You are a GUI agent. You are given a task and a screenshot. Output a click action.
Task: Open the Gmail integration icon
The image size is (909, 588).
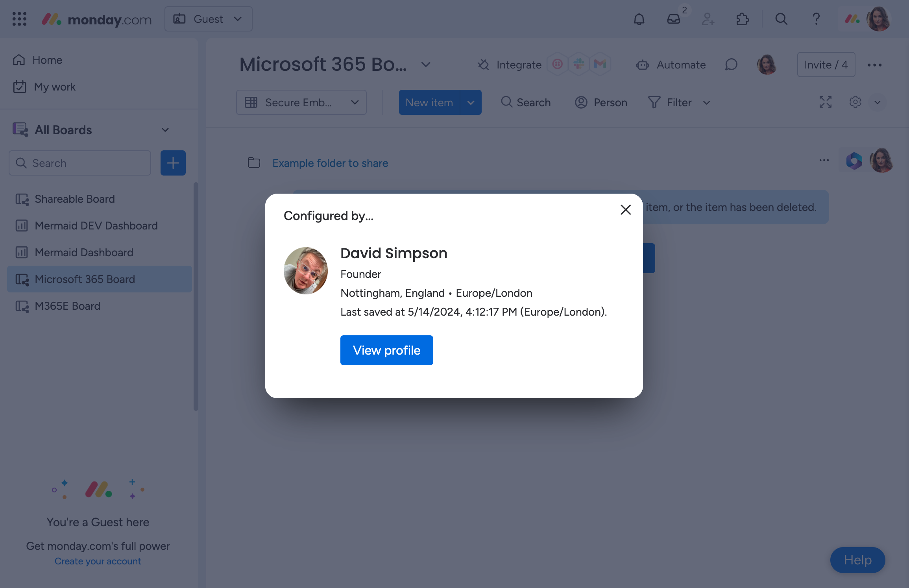(x=600, y=64)
